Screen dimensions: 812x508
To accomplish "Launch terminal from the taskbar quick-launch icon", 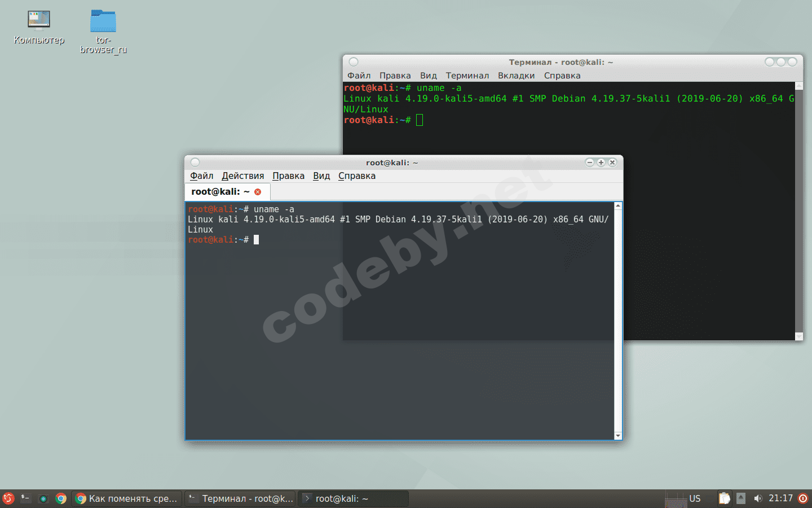I will 25,498.
